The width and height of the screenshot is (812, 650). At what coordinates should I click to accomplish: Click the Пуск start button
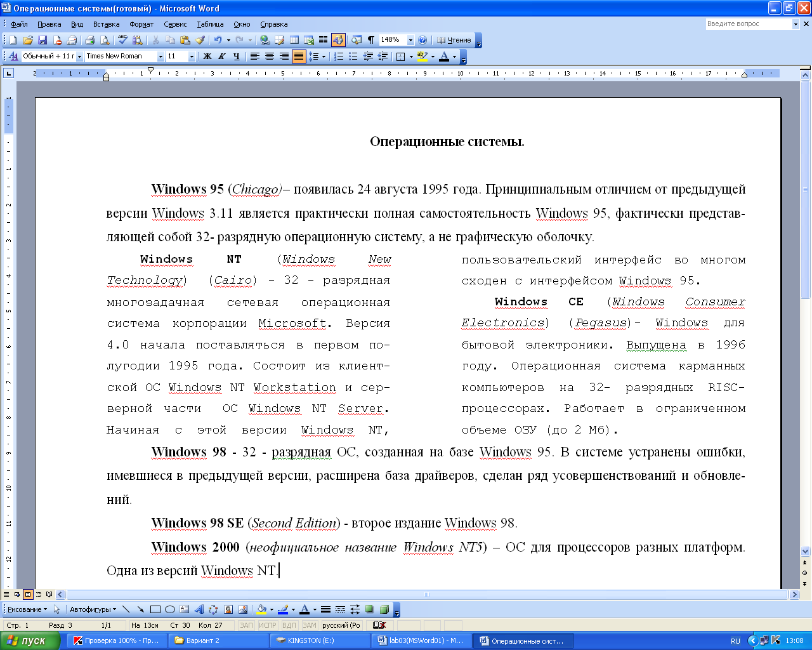tap(30, 640)
